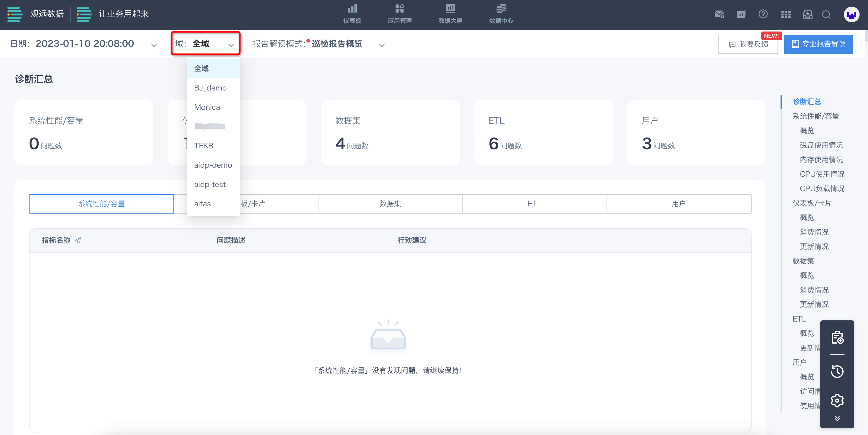Viewport: 868px width, 435px height.
Task: Click the 观远数据 logo
Action: click(35, 14)
